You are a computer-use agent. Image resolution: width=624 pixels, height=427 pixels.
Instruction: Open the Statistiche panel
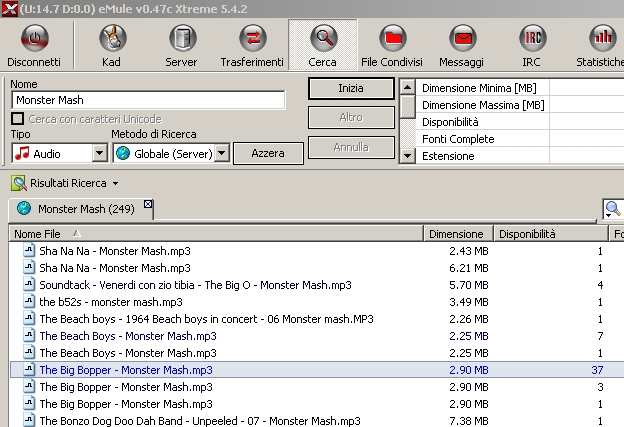click(600, 46)
